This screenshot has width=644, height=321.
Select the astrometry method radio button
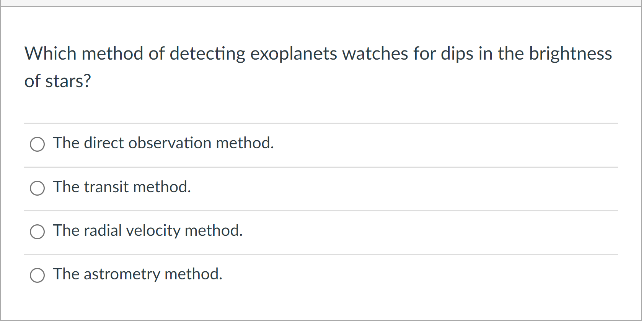tap(37, 275)
